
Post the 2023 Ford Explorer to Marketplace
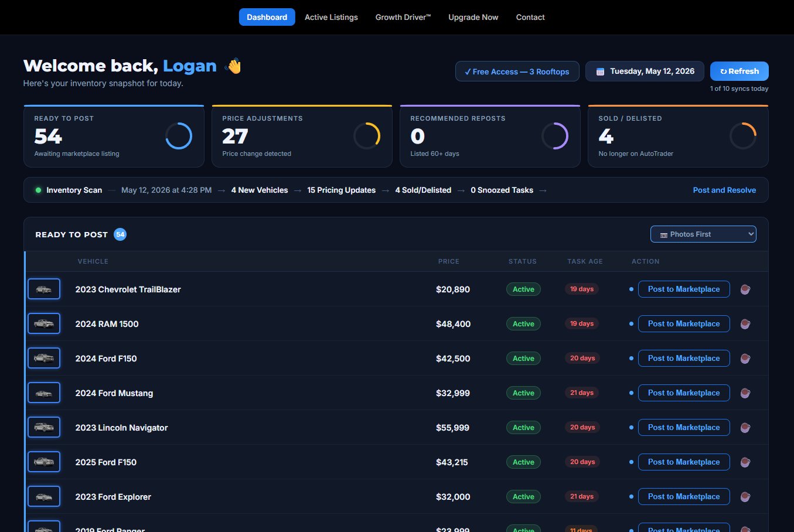[684, 497]
